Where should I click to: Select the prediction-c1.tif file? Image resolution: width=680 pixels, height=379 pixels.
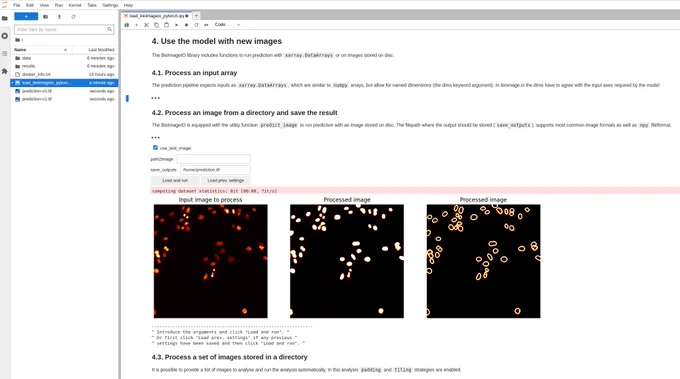pyautogui.click(x=64, y=99)
